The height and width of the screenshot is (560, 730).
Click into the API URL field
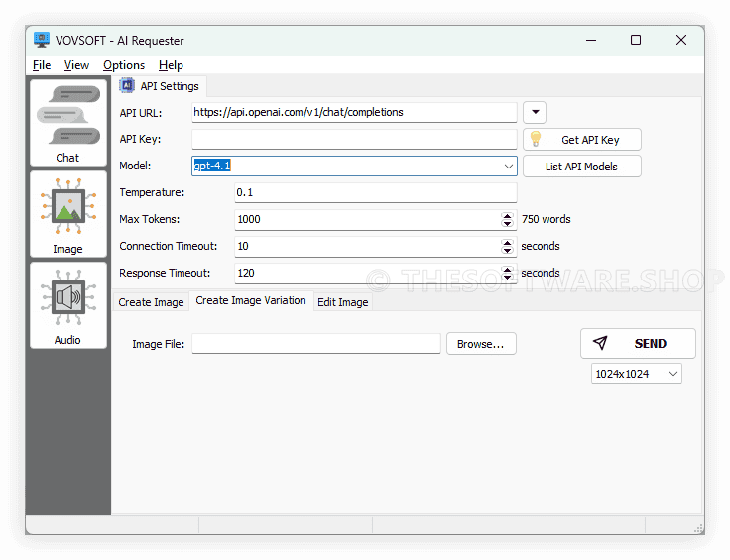click(354, 112)
